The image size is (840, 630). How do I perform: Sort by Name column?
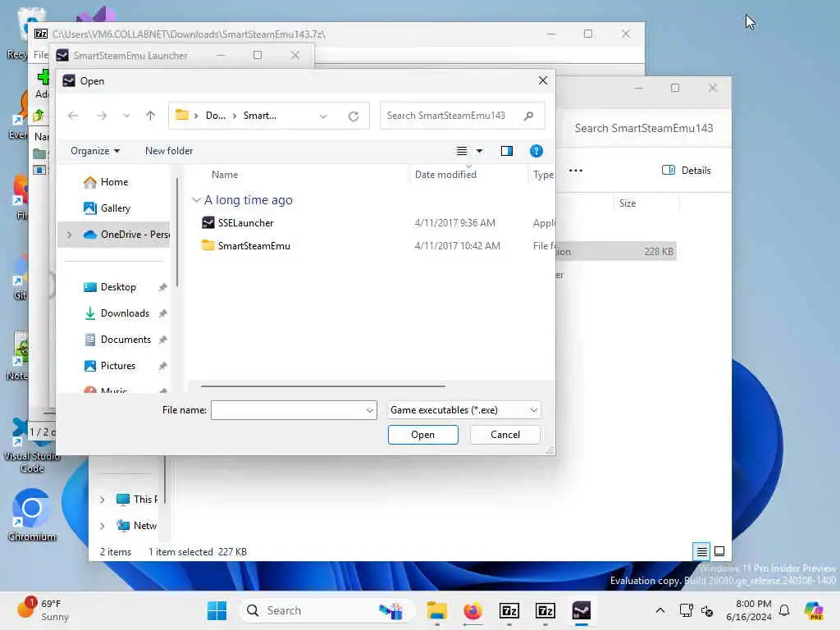225,175
